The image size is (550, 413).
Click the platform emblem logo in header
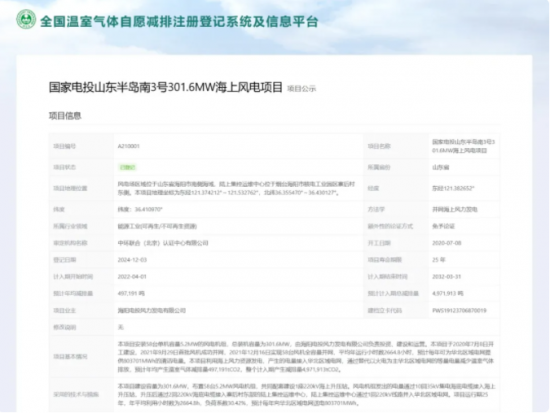coord(26,20)
